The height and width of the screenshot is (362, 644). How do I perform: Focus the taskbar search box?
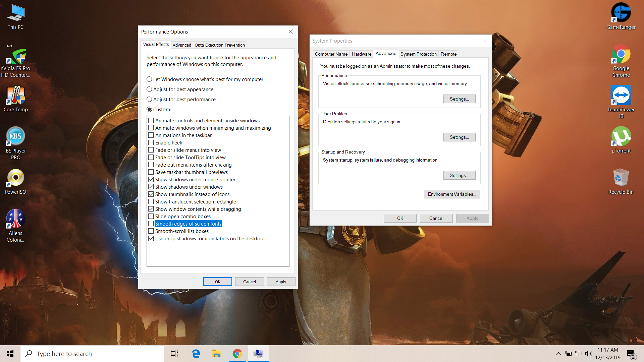point(92,354)
